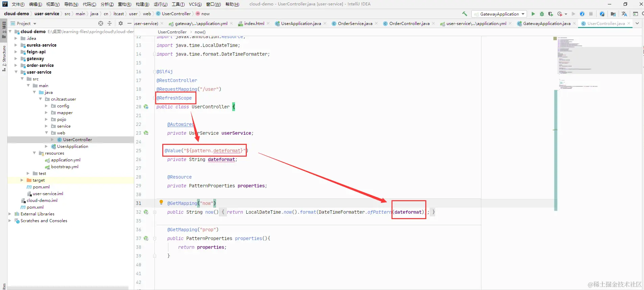Click the yellow intention lightbulb
This screenshot has width=644, height=290.
tap(161, 203)
